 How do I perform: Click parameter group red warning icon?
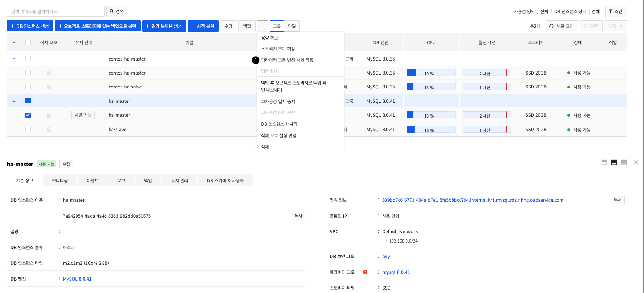pyautogui.click(x=365, y=272)
